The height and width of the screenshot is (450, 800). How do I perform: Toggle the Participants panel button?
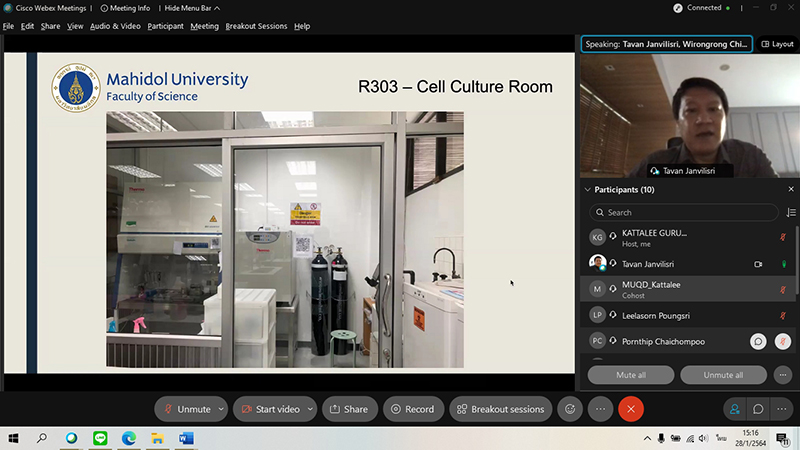coord(735,409)
